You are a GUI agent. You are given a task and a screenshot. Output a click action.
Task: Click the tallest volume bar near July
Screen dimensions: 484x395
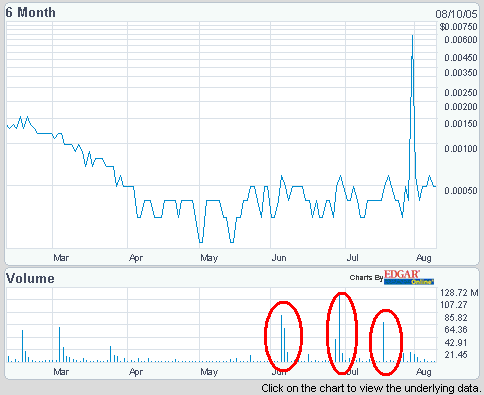340,328
